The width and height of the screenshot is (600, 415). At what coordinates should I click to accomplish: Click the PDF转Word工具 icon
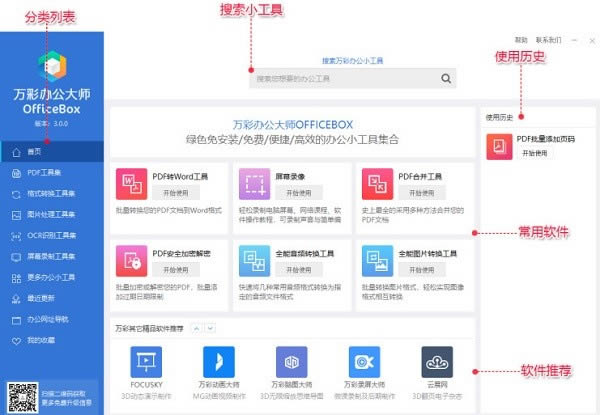pyautogui.click(x=131, y=184)
